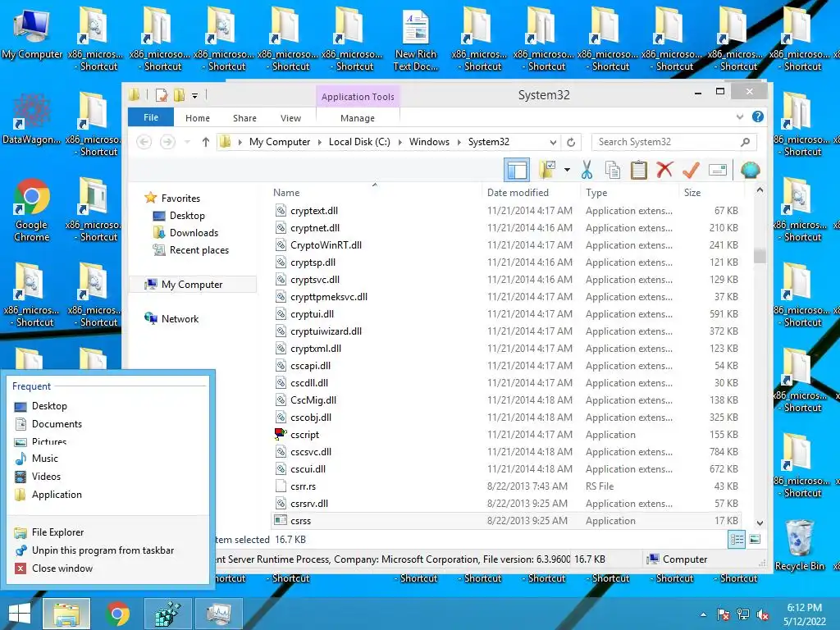Click the Windows Start button
The height and width of the screenshot is (630, 840).
pos(20,614)
